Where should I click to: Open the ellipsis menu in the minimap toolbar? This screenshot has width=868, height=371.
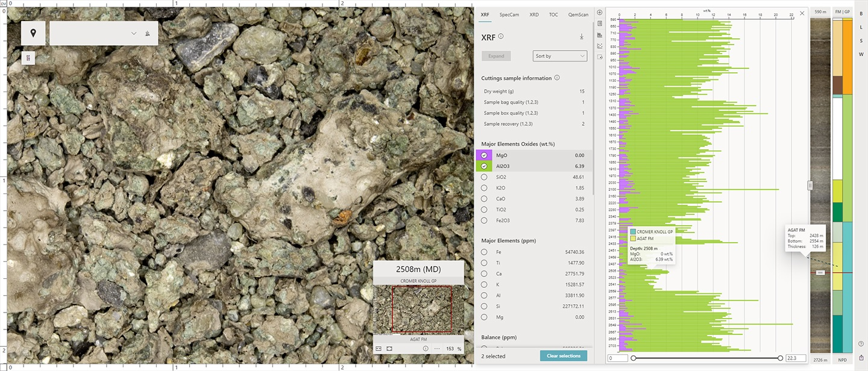[436, 348]
